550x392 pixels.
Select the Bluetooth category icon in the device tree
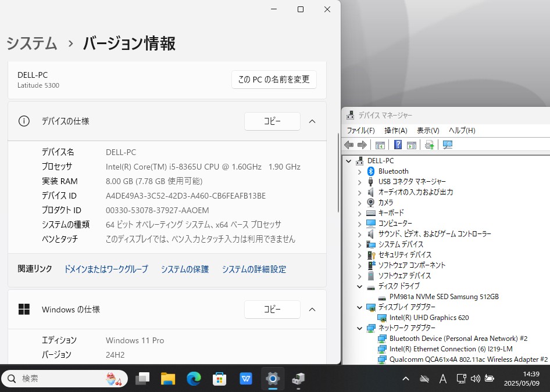(371, 171)
